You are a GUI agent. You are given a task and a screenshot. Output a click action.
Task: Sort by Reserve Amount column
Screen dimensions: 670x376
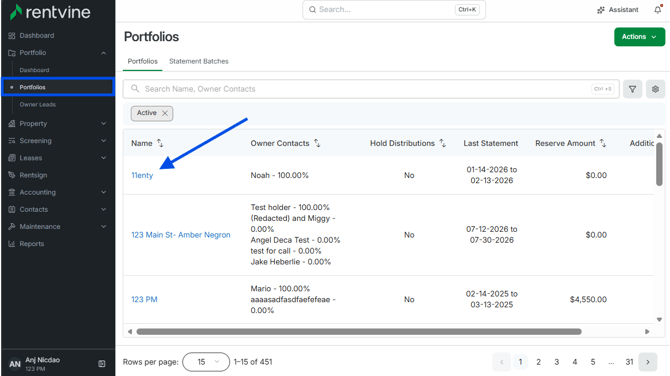(x=603, y=143)
